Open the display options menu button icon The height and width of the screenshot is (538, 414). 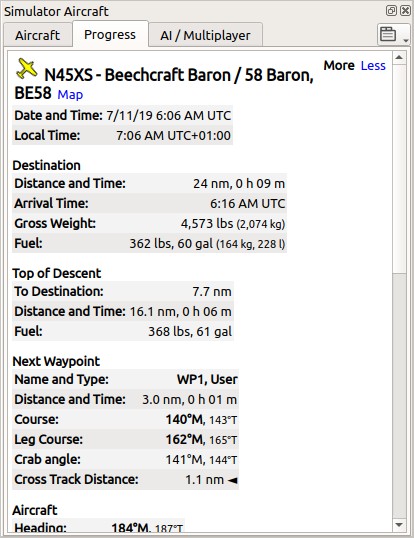coord(388,34)
